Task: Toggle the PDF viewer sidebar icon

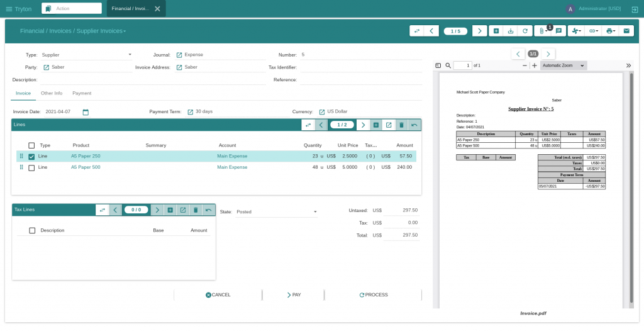Action: [x=438, y=65]
